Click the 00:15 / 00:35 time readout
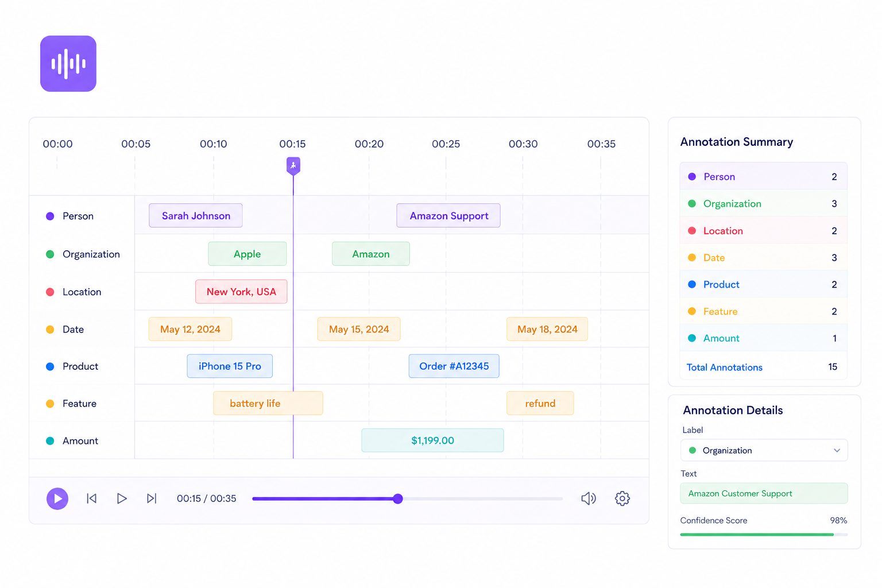882x588 pixels. tap(207, 498)
